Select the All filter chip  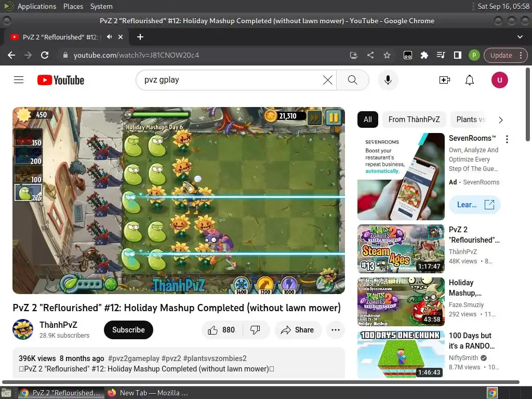click(368, 119)
